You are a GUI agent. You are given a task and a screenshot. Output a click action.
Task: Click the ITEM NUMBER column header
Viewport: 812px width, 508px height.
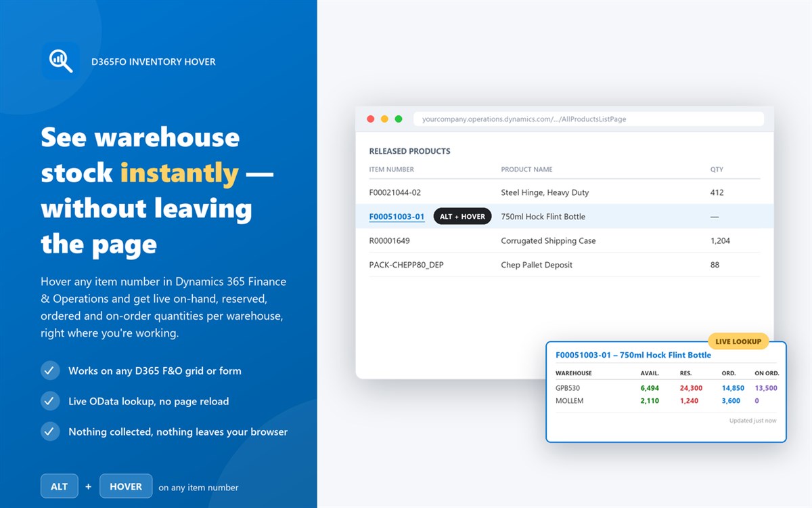tap(391, 169)
